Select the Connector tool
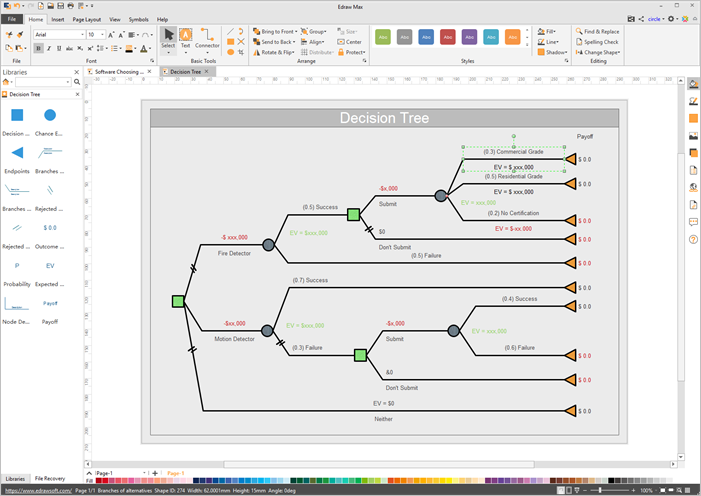 (x=208, y=38)
